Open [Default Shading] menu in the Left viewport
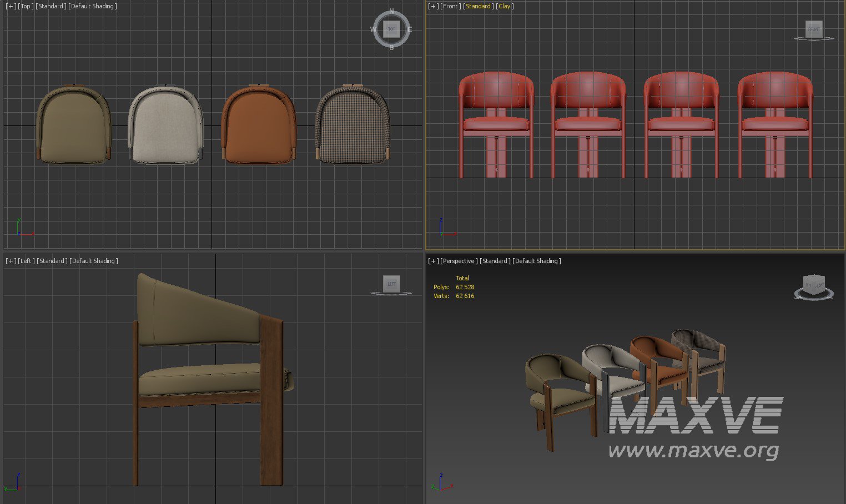The image size is (846, 504). [93, 261]
